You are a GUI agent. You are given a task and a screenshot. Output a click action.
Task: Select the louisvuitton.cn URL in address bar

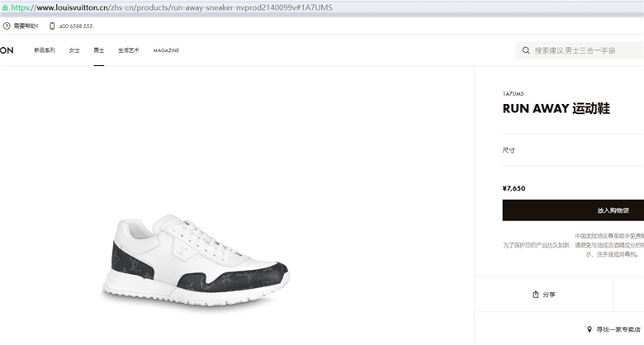point(172,7)
